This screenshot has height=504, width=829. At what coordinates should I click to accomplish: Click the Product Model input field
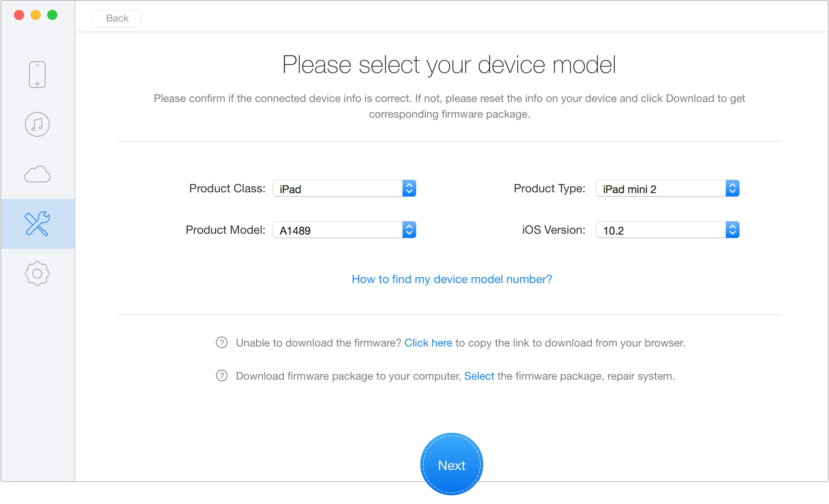[x=344, y=230]
